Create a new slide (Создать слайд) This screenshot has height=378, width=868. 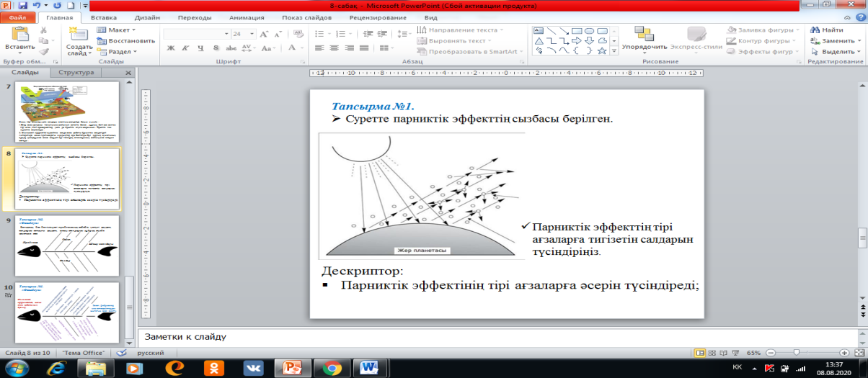coord(79,41)
